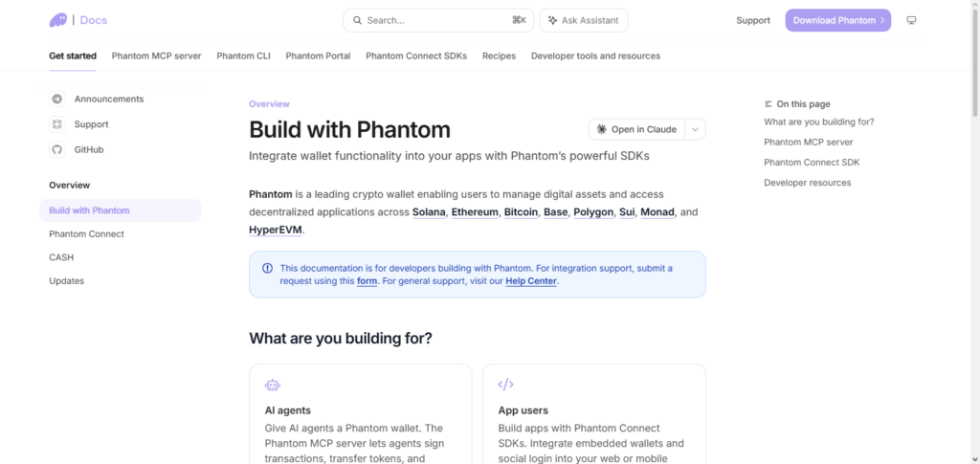Switch to the Phantom CLI tab
Image resolution: width=980 pixels, height=464 pixels.
(244, 55)
